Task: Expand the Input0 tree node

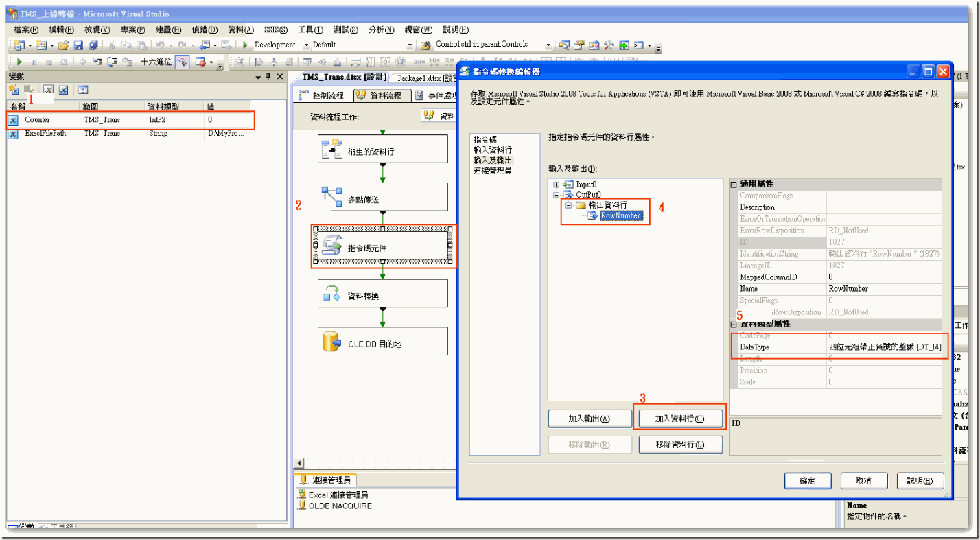Action: (x=557, y=185)
